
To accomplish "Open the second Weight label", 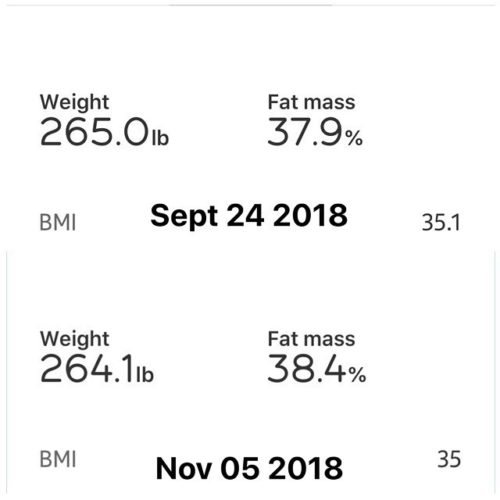I will [x=74, y=339].
